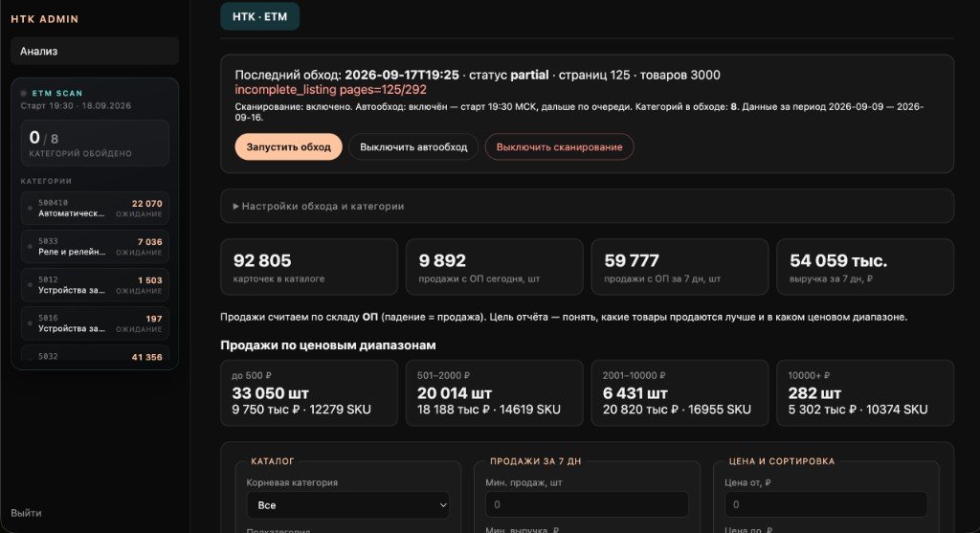Click the ПРОДАЖИ ЗА 7 ДН group label

[536, 461]
